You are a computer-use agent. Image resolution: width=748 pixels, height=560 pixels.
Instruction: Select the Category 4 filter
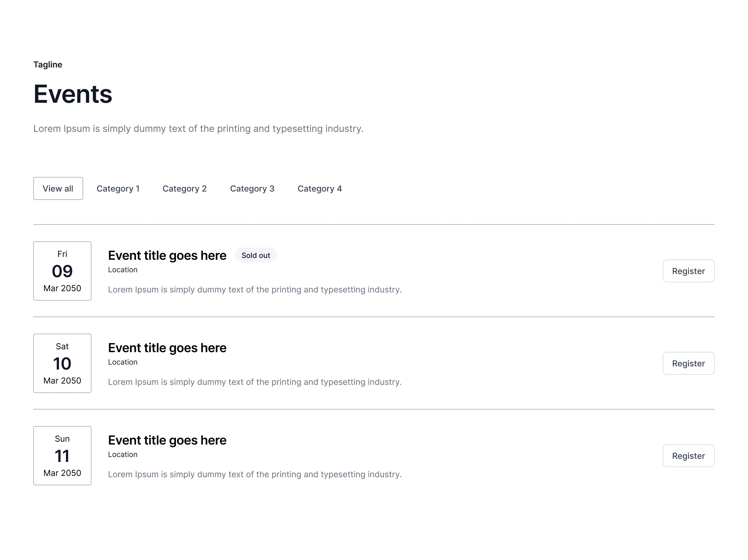(x=319, y=188)
